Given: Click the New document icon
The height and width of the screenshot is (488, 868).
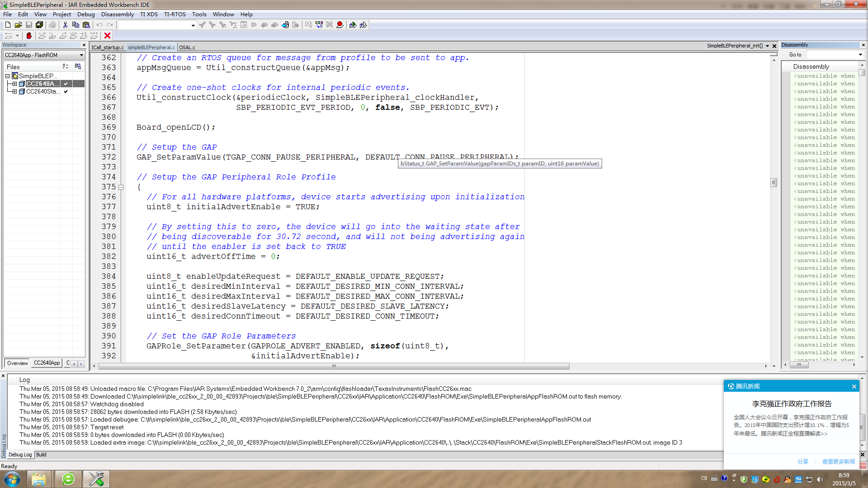Looking at the screenshot, I should [x=8, y=25].
